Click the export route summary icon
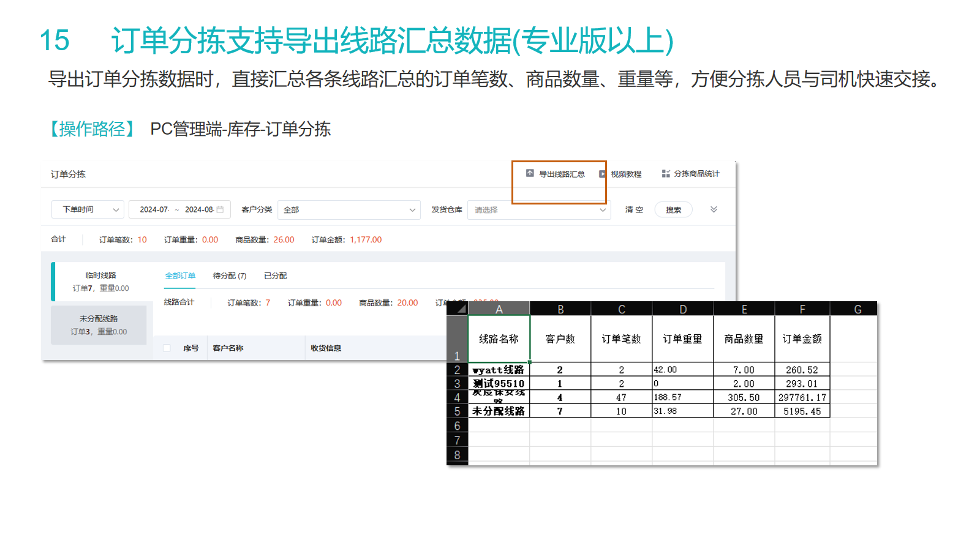Image resolution: width=980 pixels, height=551 pixels. [x=530, y=174]
